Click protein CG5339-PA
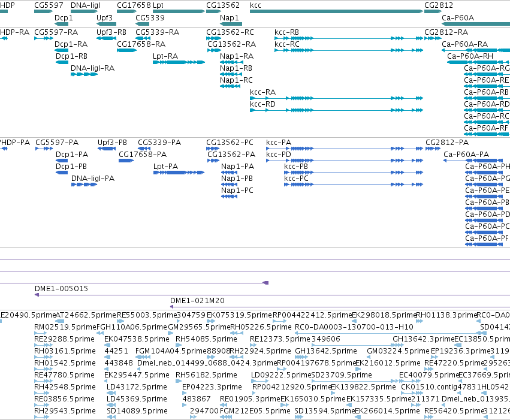This screenshot has height=420, width=510. [159, 143]
